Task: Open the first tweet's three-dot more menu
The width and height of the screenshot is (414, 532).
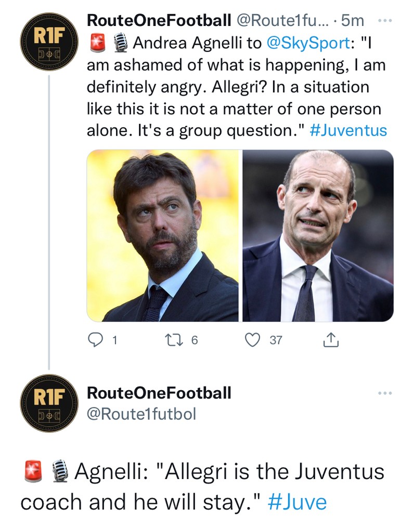Action: point(385,21)
